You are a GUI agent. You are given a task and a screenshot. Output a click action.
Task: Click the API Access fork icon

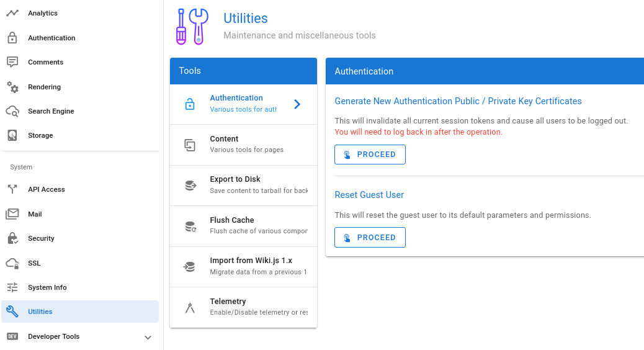(12, 189)
